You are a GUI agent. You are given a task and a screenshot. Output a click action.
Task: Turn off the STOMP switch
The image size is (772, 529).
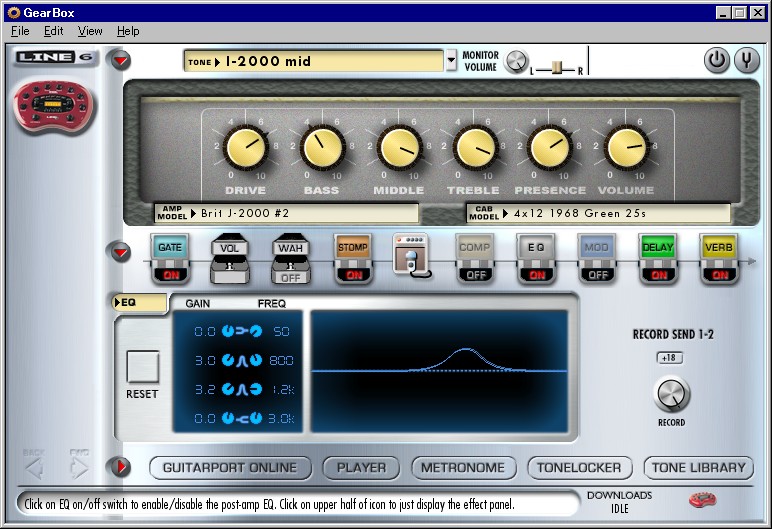(353, 274)
